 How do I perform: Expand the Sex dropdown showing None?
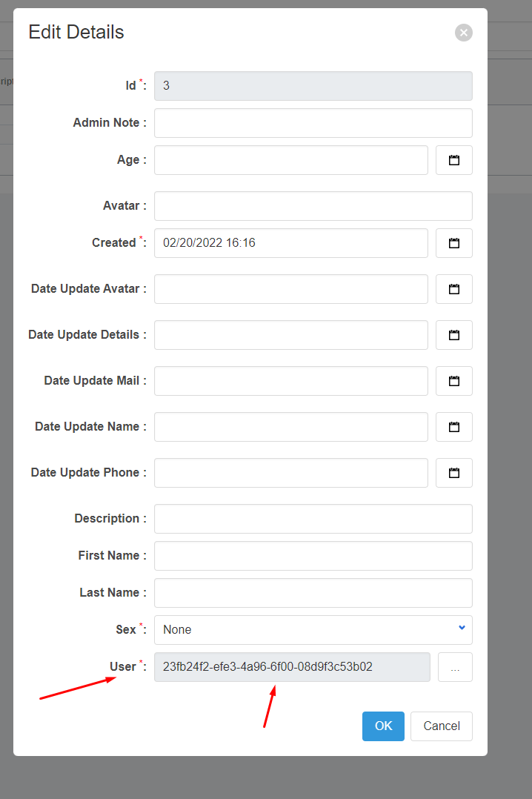pyautogui.click(x=311, y=629)
